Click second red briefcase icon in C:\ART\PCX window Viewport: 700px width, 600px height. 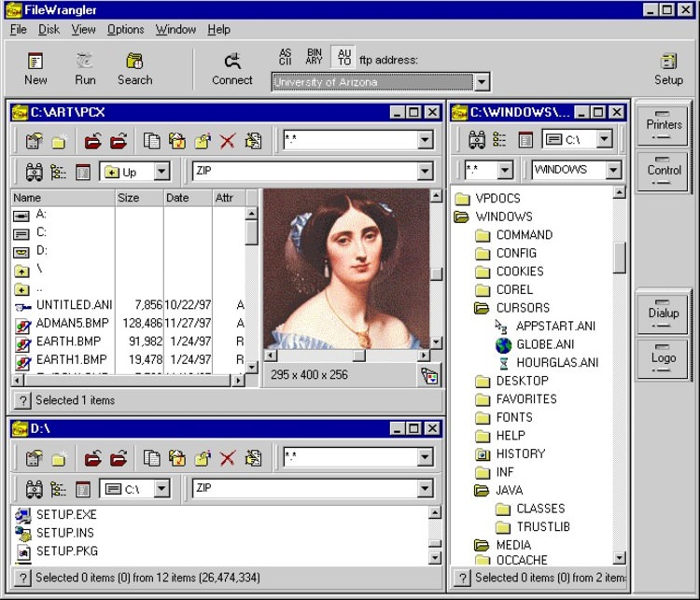coord(119,142)
